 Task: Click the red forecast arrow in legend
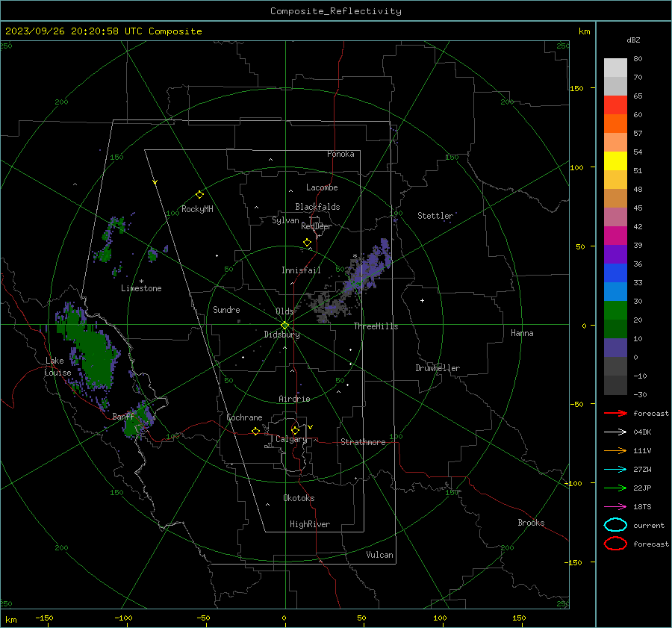click(x=615, y=413)
